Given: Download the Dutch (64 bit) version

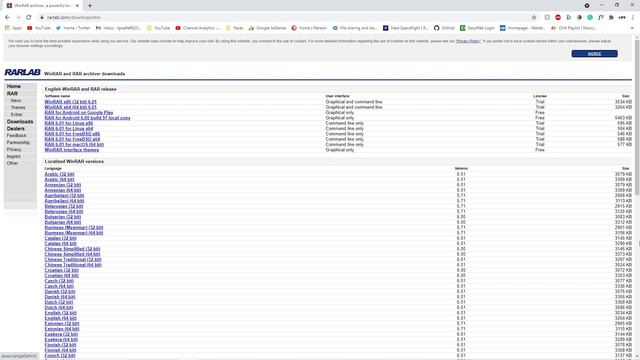Looking at the screenshot, I should coord(59,308).
